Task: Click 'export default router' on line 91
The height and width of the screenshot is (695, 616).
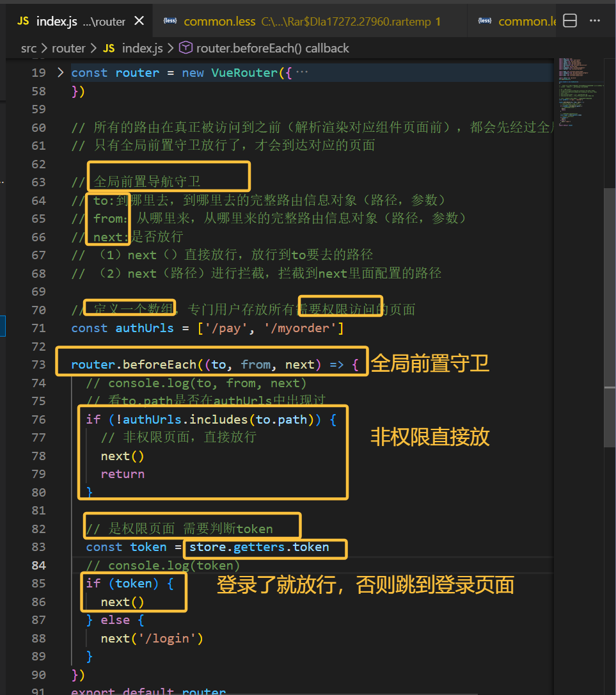Action: tap(148, 691)
